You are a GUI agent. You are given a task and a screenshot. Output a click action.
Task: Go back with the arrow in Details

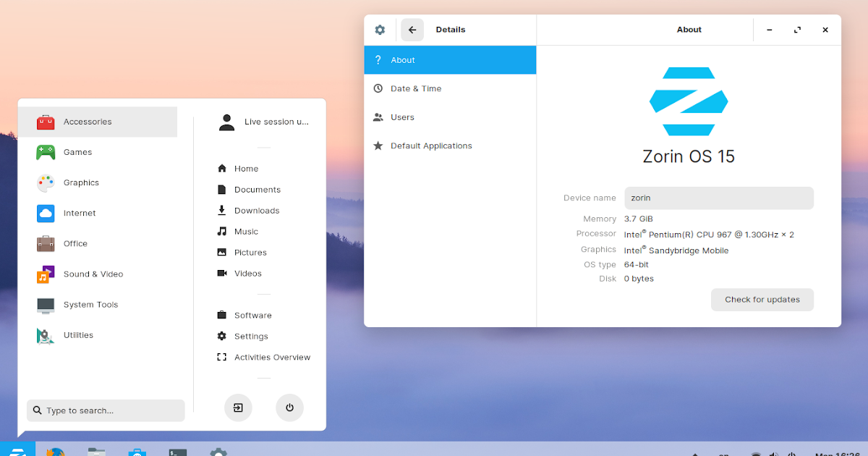click(412, 30)
